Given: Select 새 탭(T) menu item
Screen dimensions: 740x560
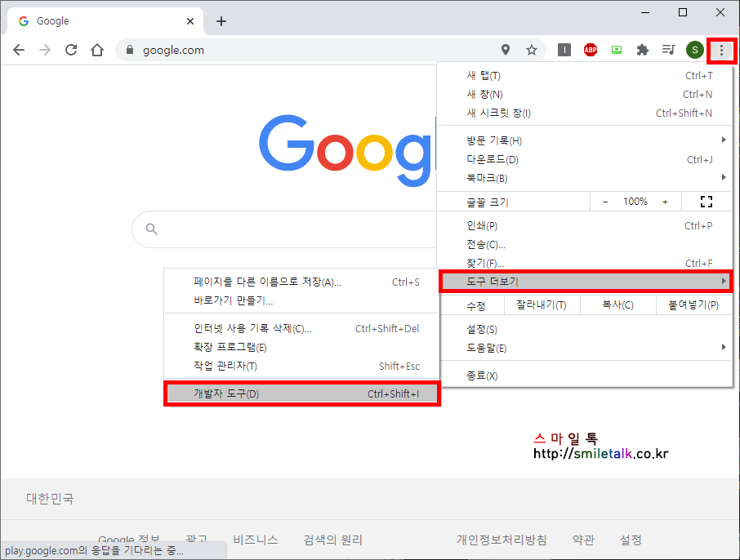Looking at the screenshot, I should [x=585, y=75].
